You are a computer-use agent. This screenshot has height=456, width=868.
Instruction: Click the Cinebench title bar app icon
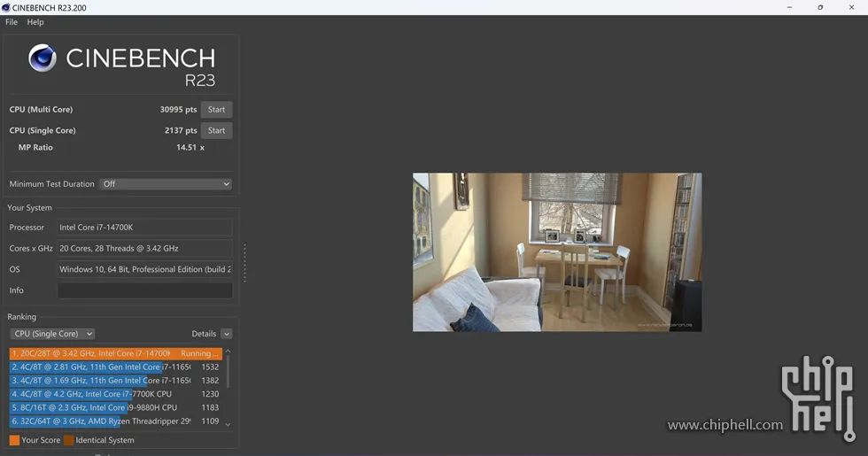(x=6, y=8)
